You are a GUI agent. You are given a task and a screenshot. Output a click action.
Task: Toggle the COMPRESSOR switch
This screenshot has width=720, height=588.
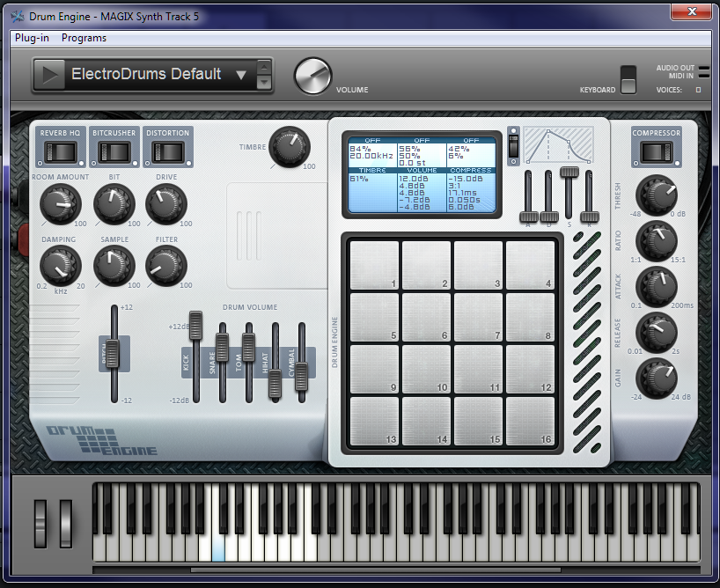point(656,152)
